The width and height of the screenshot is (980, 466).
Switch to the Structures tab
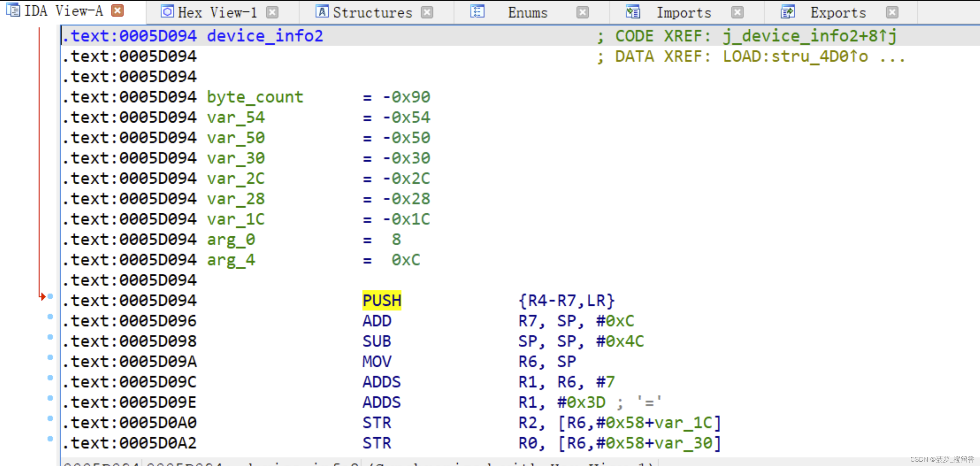(372, 12)
